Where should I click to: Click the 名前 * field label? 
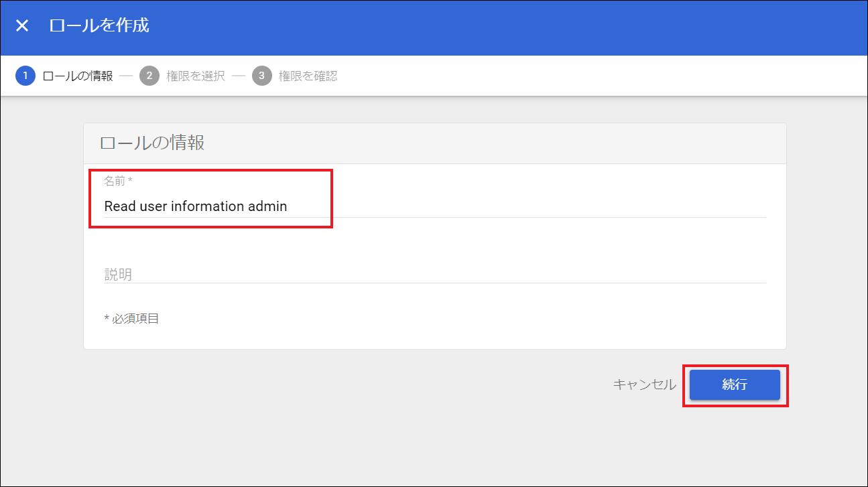point(118,181)
